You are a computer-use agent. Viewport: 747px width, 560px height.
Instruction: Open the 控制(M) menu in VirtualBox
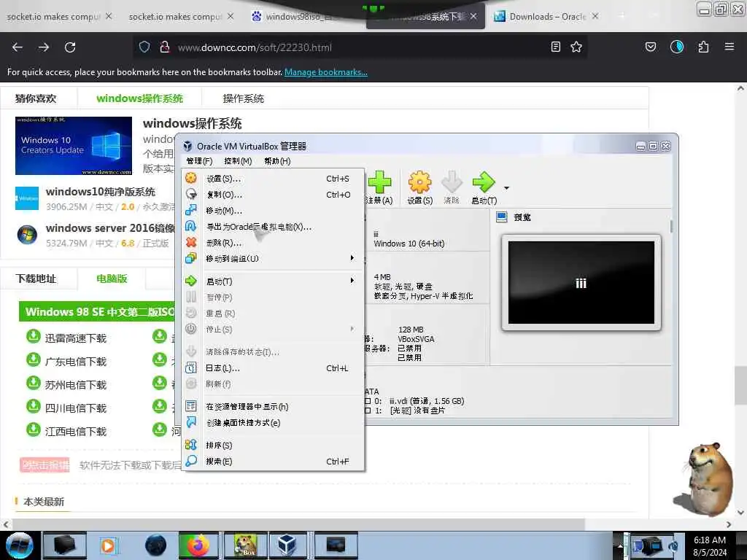pyautogui.click(x=238, y=161)
